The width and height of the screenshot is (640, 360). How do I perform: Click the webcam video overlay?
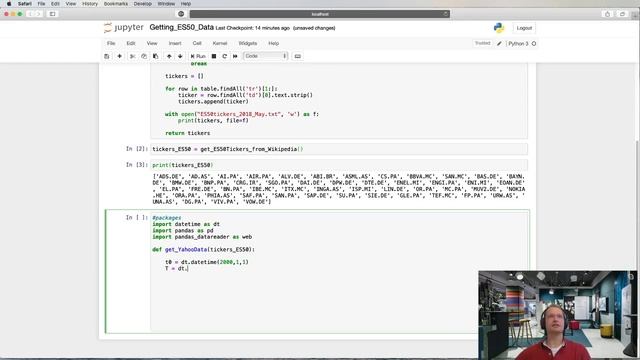point(558,315)
